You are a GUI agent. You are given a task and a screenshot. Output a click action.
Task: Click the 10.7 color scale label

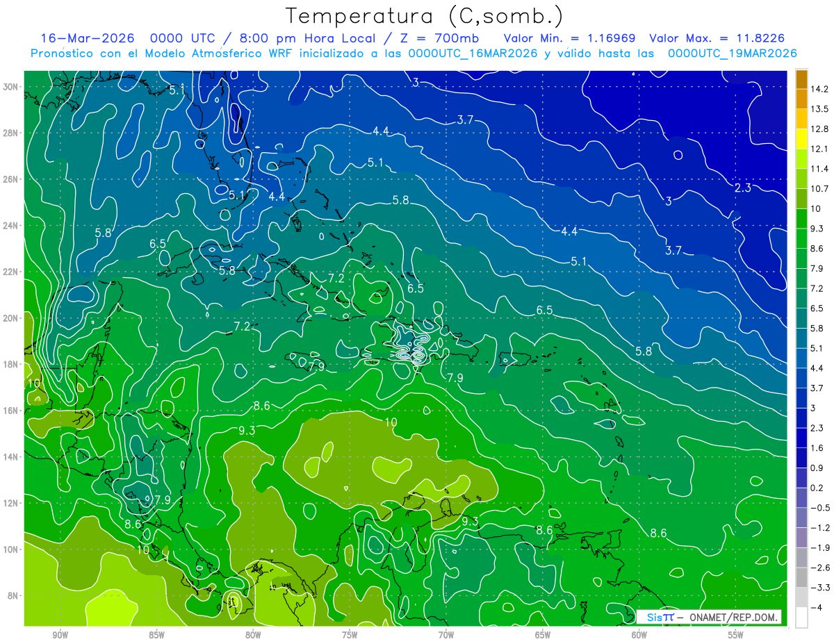(x=821, y=188)
